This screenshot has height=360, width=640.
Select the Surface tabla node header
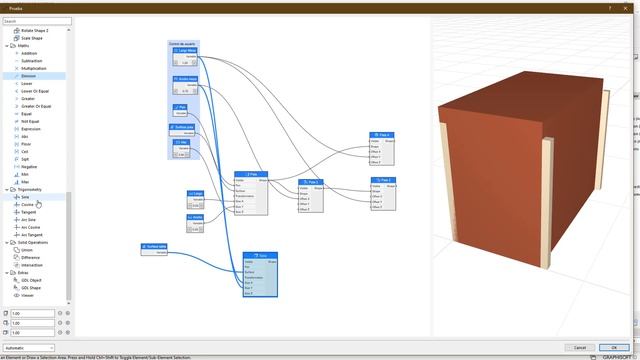(154, 247)
